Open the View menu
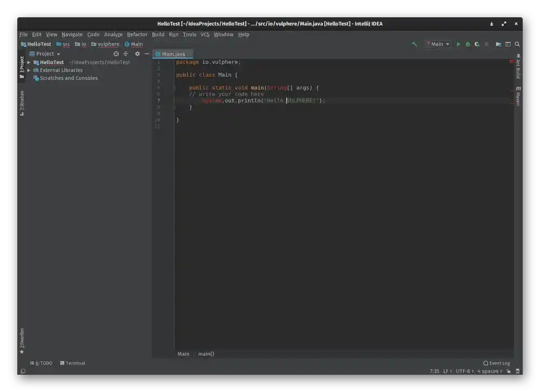The width and height of the screenshot is (540, 392). 51,35
